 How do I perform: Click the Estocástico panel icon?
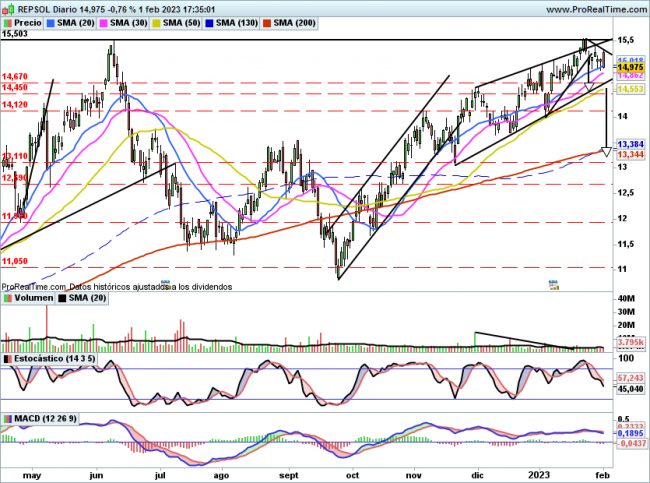pos(7,357)
